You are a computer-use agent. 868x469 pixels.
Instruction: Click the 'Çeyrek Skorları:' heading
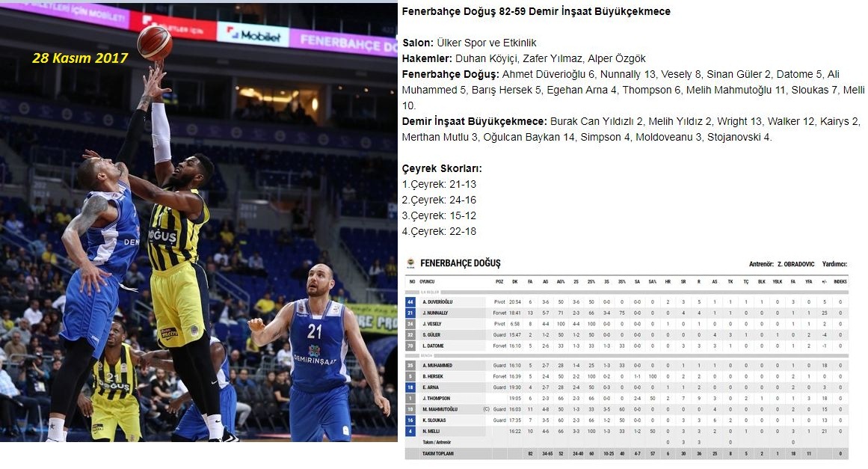pyautogui.click(x=442, y=168)
